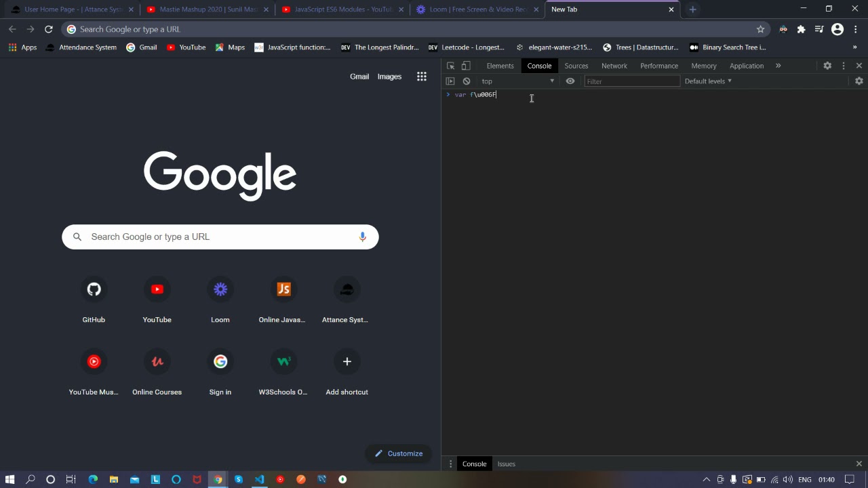
Task: Show the console sidebar
Action: (x=450, y=81)
